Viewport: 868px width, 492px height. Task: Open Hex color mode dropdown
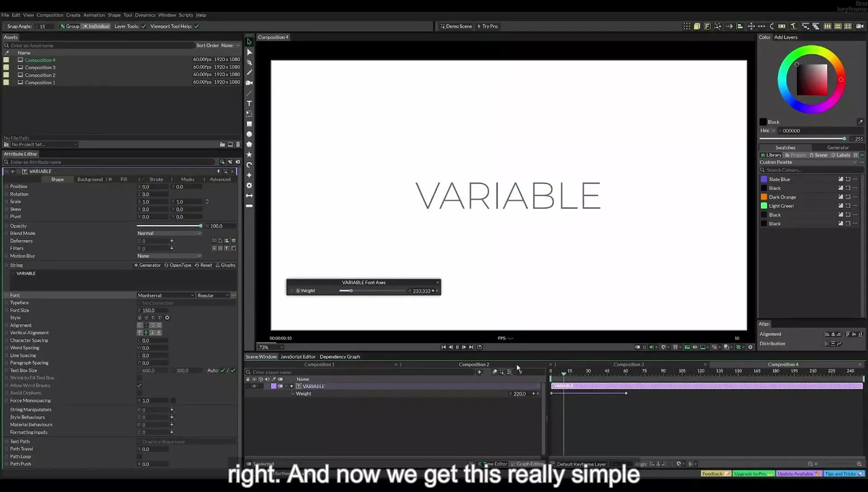coord(768,131)
